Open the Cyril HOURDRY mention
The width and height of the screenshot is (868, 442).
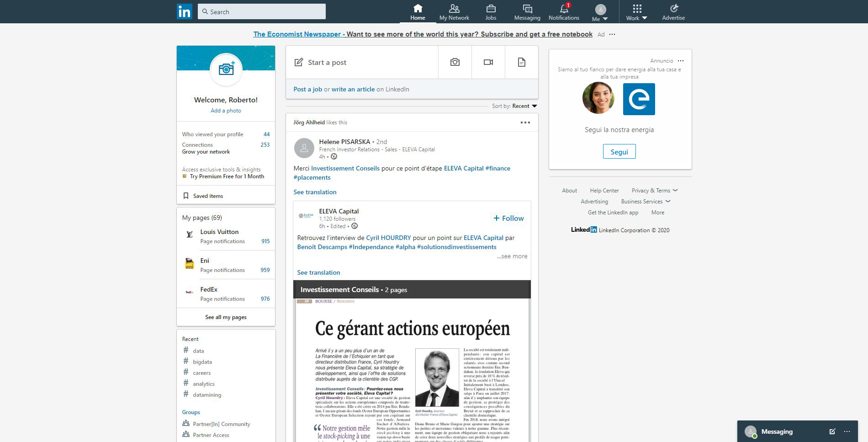[389, 238]
